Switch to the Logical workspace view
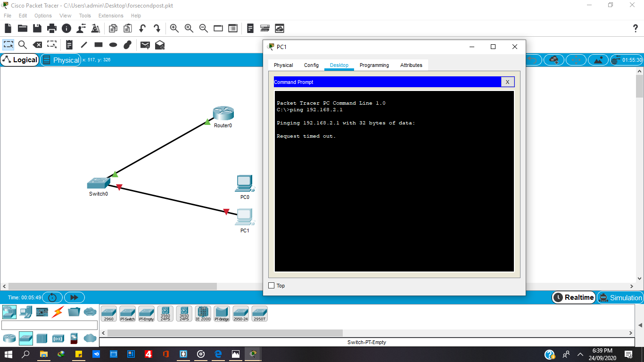Viewport: 644px width, 362px height. pyautogui.click(x=20, y=60)
